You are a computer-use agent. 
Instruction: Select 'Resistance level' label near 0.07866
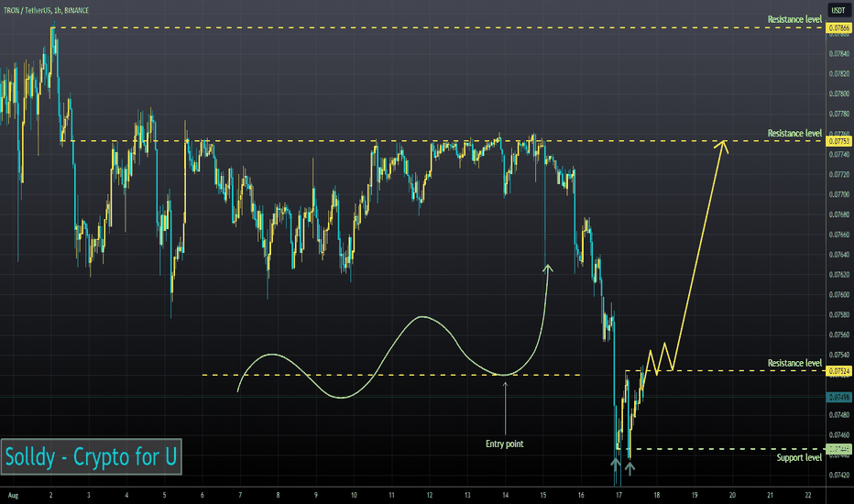tap(794, 19)
